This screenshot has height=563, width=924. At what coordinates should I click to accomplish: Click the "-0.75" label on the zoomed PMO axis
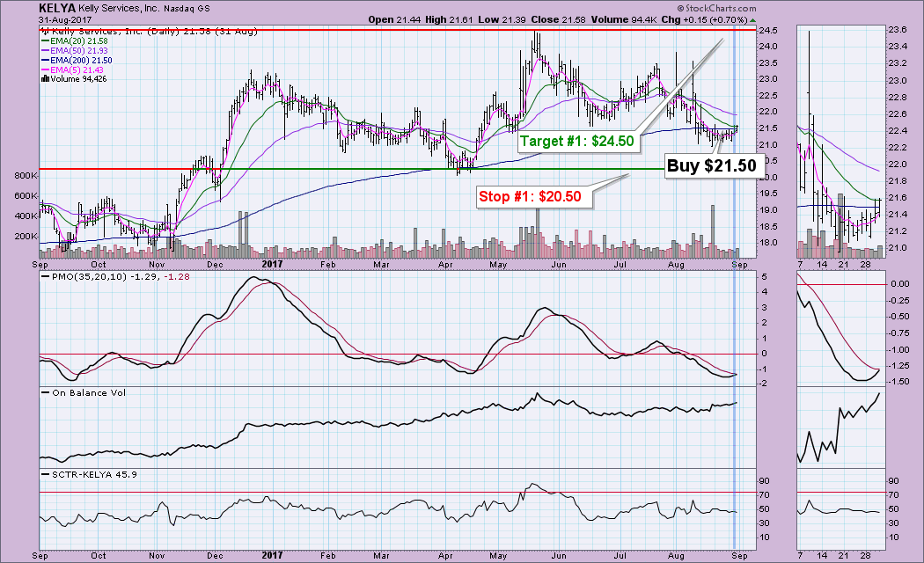point(898,333)
